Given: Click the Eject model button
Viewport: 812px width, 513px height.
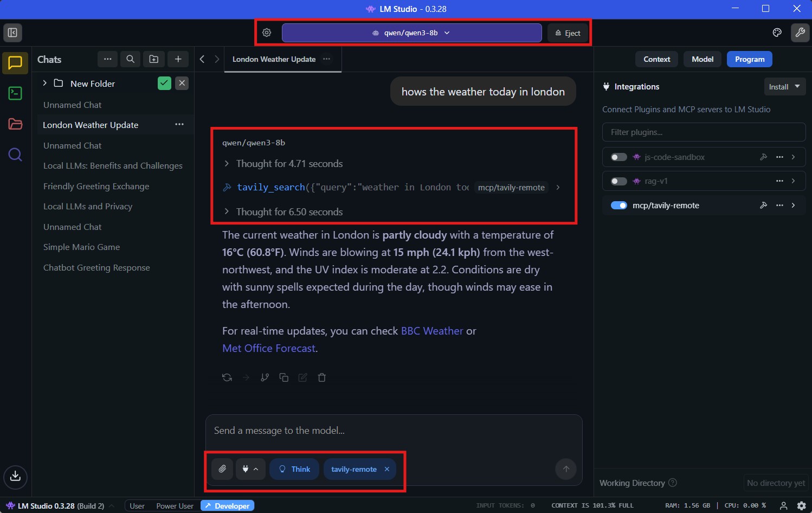Looking at the screenshot, I should [568, 33].
